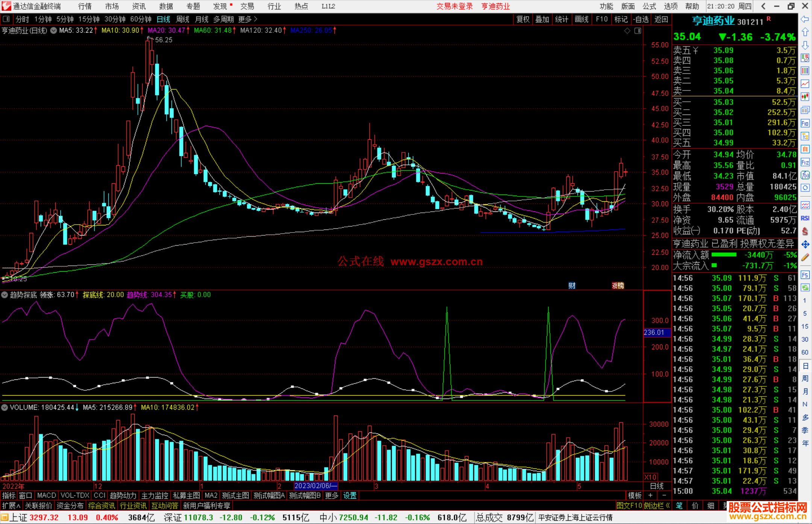Toggle the VOLUME panel circle button
The width and height of the screenshot is (812, 524).
pos(5,407)
